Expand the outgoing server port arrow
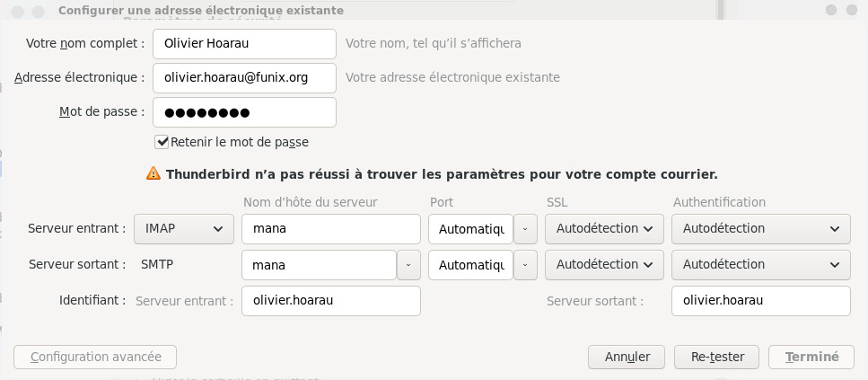The width and height of the screenshot is (868, 380). point(525,265)
